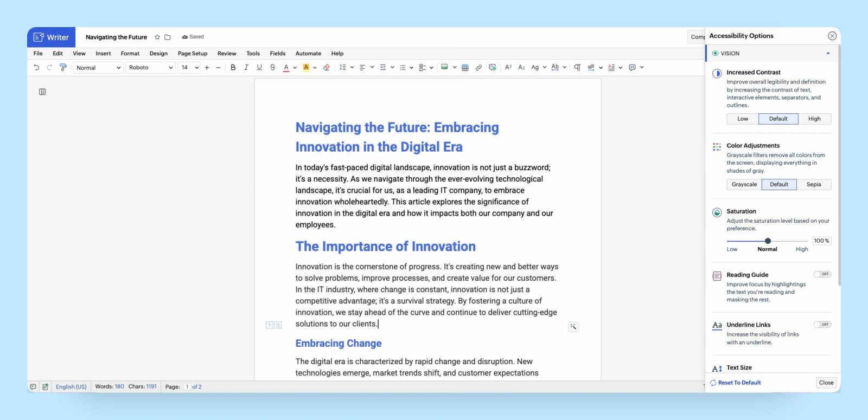Apply subscript formatting
The height and width of the screenshot is (420, 868).
(x=521, y=67)
